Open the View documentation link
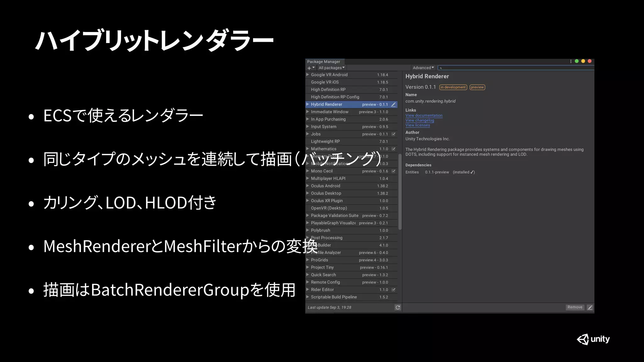The width and height of the screenshot is (644, 362). pyautogui.click(x=424, y=116)
